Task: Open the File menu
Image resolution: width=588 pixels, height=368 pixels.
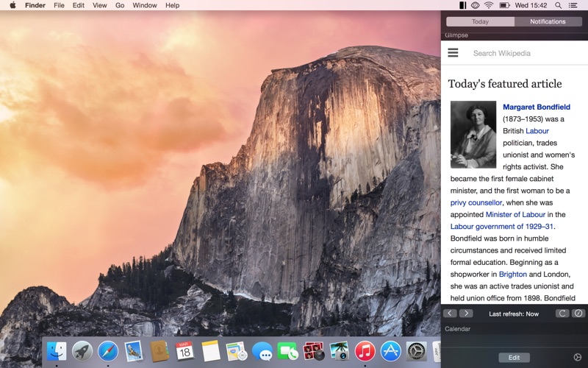Action: click(x=59, y=5)
